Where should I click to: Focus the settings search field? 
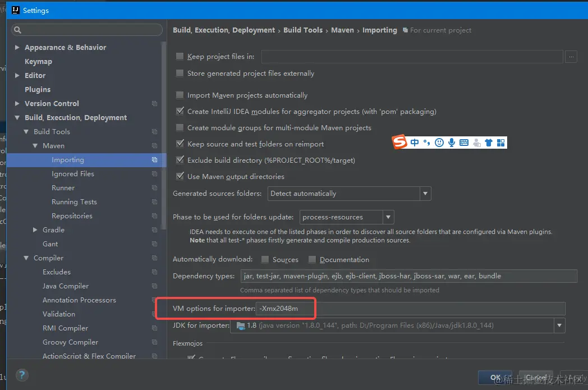click(87, 30)
